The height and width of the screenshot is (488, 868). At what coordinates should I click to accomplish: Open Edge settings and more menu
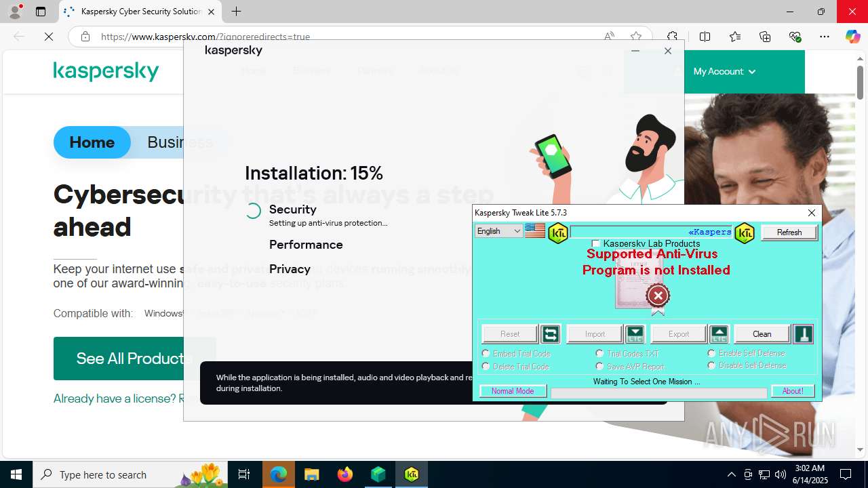point(825,37)
